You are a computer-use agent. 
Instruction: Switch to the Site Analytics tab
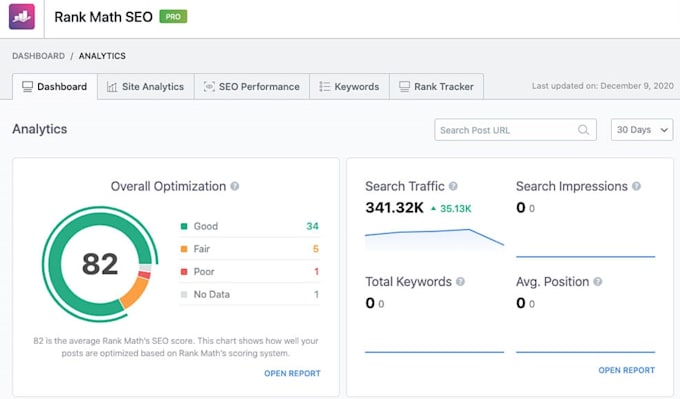146,87
